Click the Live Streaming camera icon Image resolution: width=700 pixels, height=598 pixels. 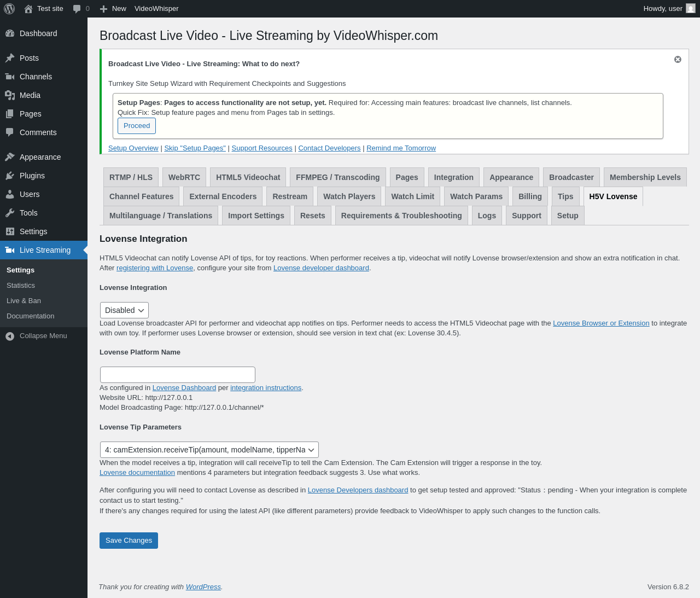pos(10,250)
